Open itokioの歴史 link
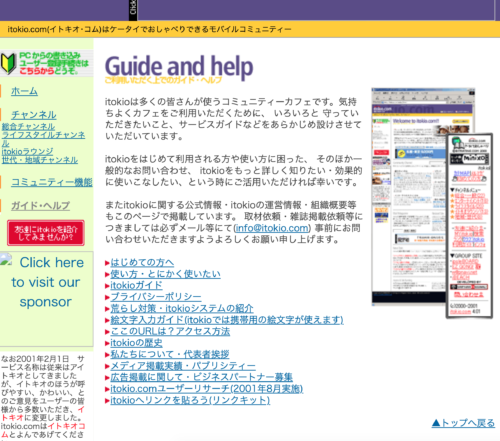 coord(136,343)
